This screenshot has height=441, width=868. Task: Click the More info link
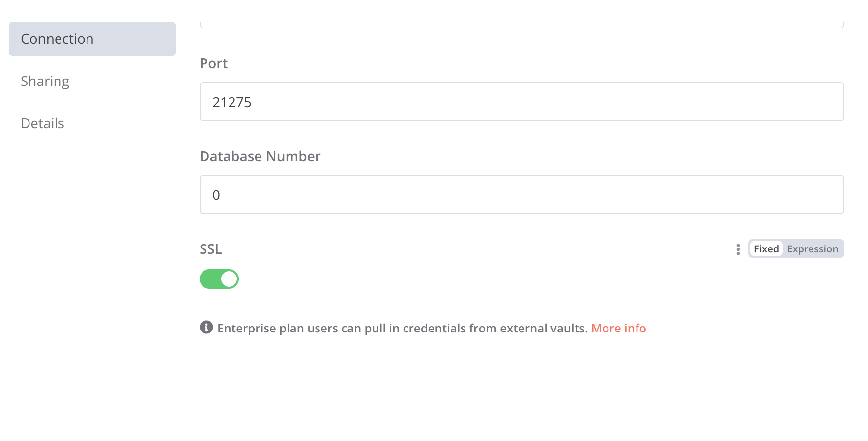pos(618,328)
